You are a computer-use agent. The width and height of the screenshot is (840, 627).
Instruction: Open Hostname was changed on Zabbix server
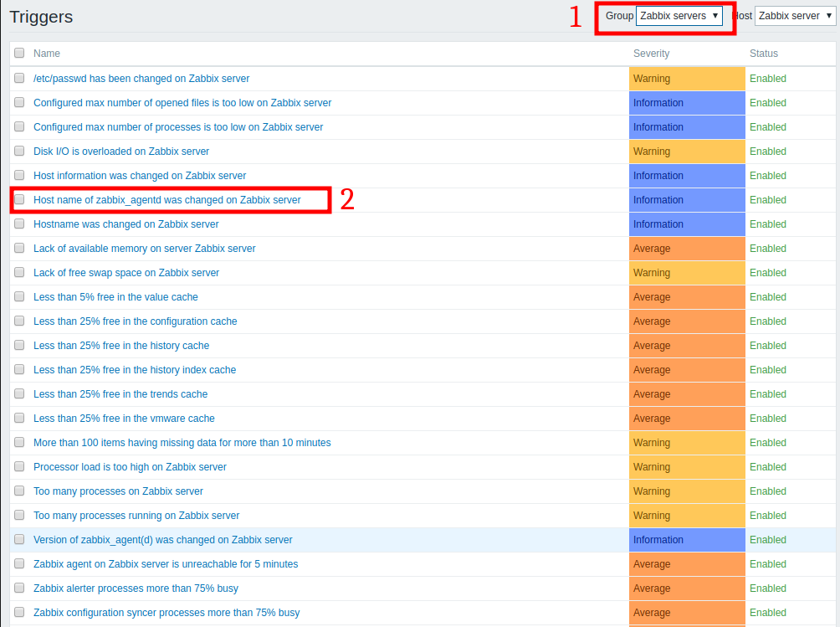coord(125,224)
